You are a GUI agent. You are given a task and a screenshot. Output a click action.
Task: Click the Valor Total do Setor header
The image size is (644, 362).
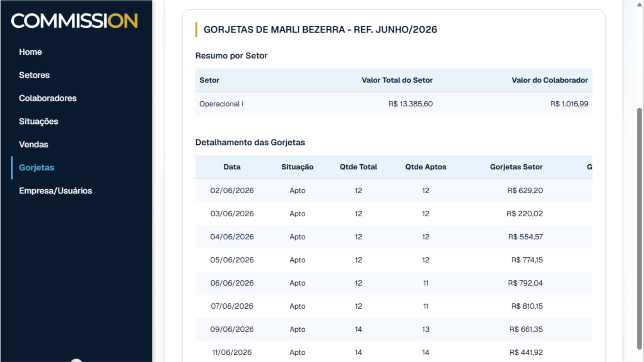[397, 80]
